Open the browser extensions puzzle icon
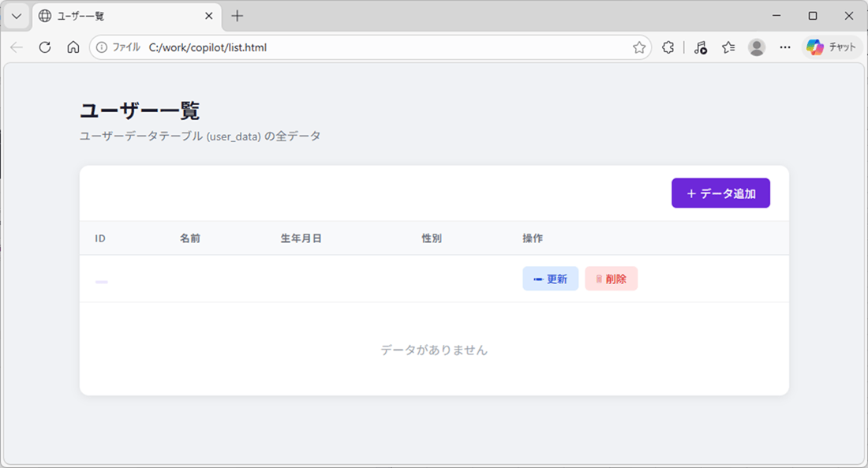The height and width of the screenshot is (468, 868). pos(668,47)
